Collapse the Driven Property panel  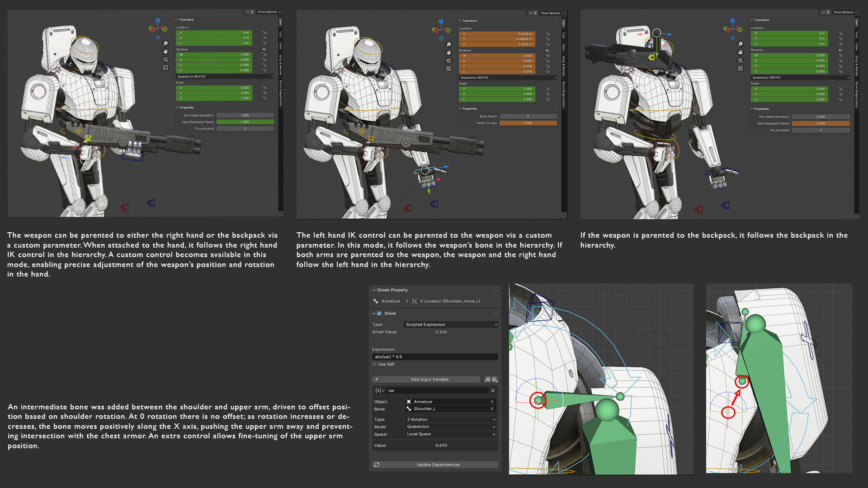click(374, 290)
